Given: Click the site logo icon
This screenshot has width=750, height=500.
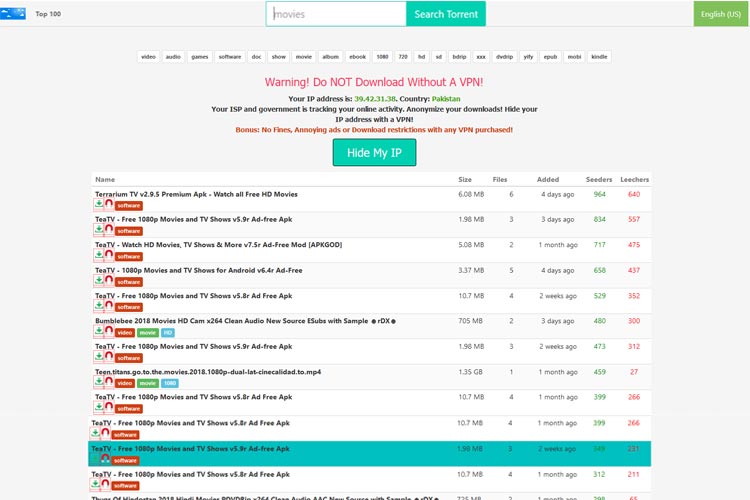Looking at the screenshot, I should point(13,13).
